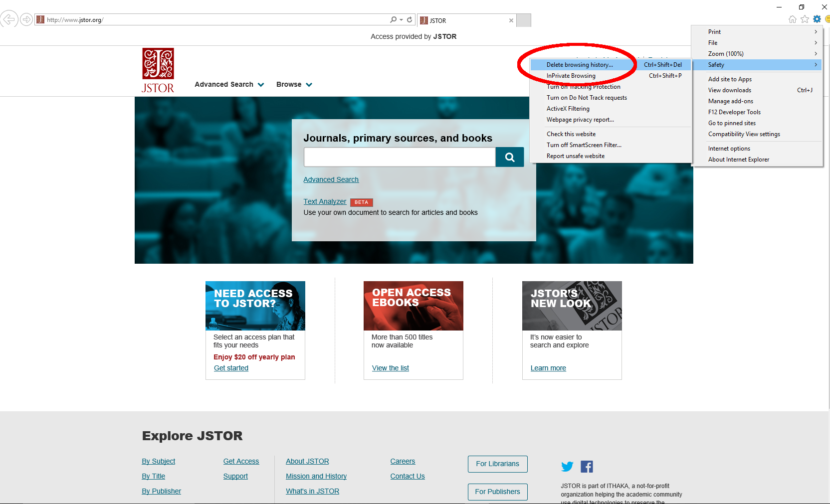Open the Safety submenu
This screenshot has width=830, height=504.
coord(757,65)
